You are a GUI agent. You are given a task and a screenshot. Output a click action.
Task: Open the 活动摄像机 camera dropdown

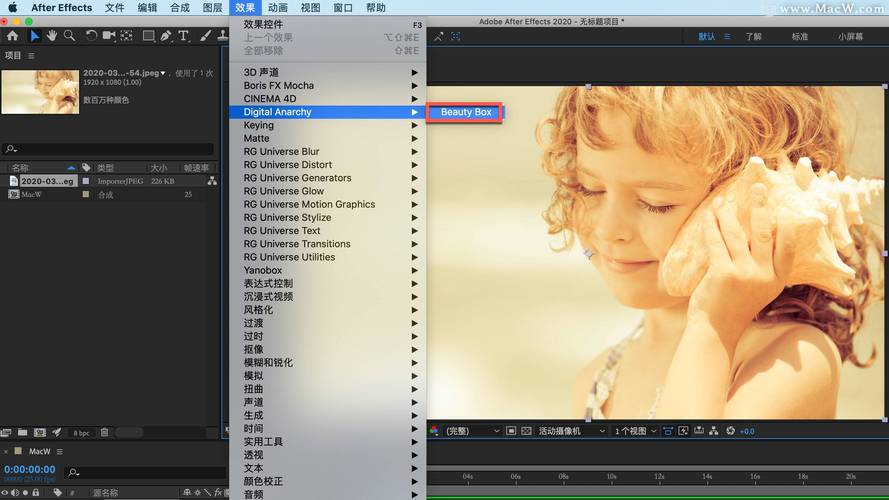point(572,431)
